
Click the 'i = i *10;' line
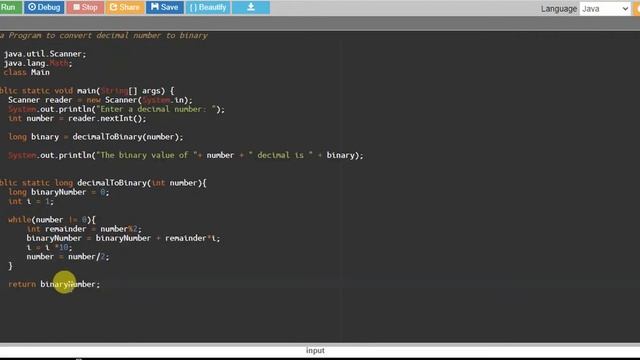tap(49, 247)
